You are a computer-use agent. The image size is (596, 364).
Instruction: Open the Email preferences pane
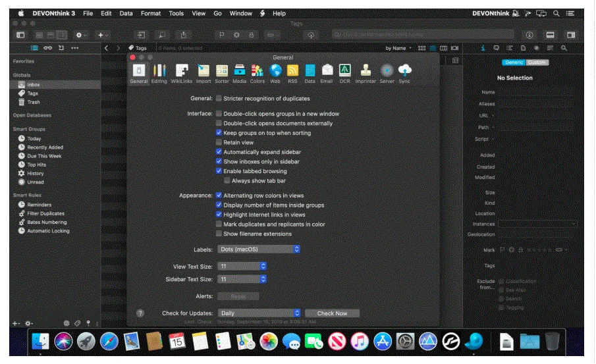[327, 73]
